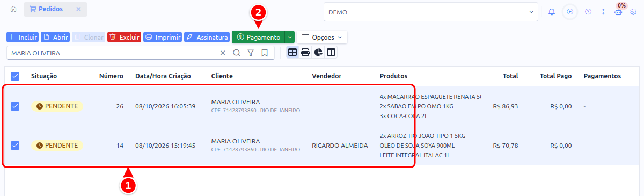Sort by Total Pago column header
The height and width of the screenshot is (196, 644).
click(x=556, y=76)
